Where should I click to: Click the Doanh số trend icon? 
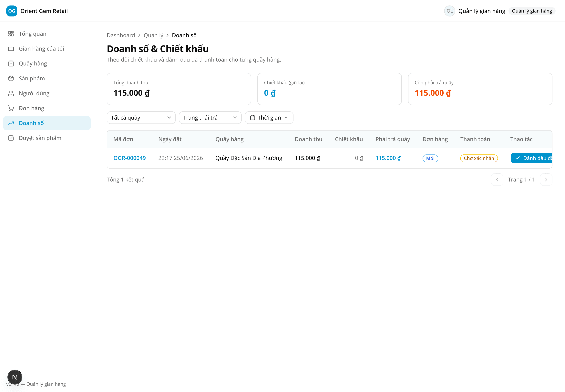[x=11, y=123]
